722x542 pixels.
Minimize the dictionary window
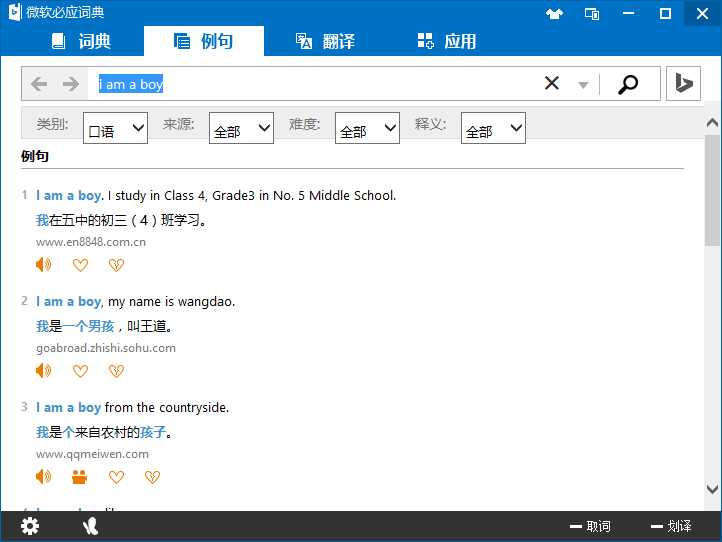(x=629, y=13)
